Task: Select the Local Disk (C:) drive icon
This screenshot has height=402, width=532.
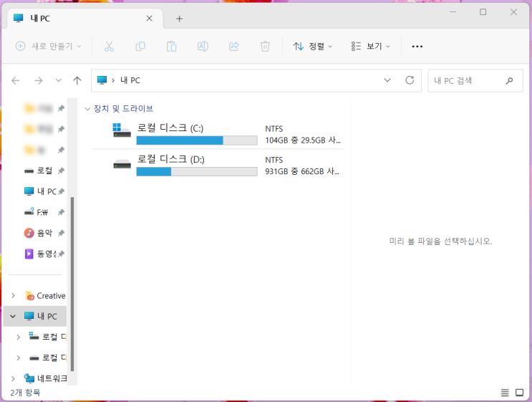Action: [x=122, y=130]
